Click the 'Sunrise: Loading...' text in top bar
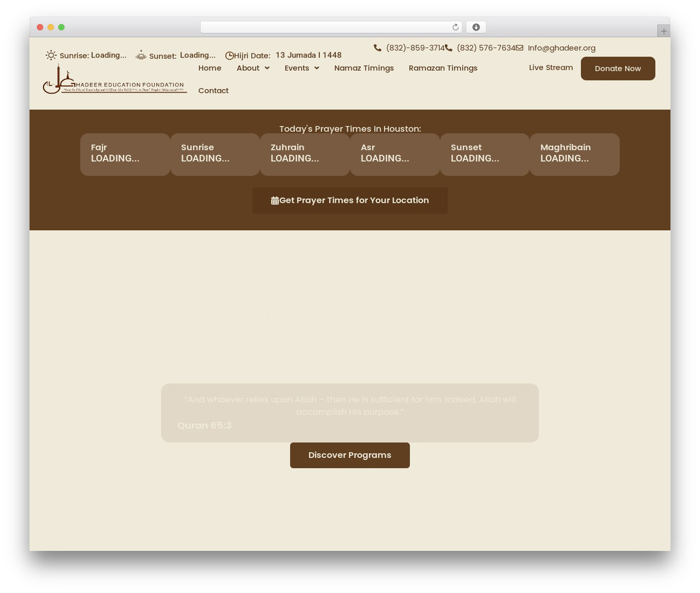Image resolution: width=700 pixels, height=593 pixels. pyautogui.click(x=93, y=55)
